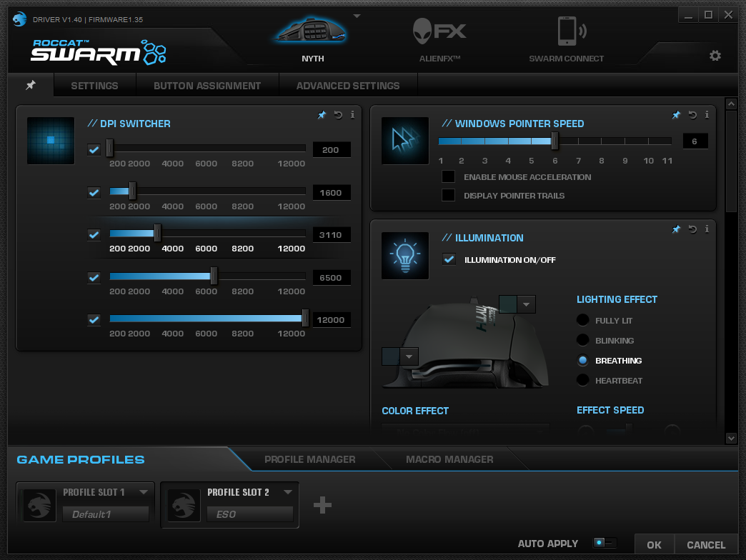Select Blinking lighting effect

coord(583,341)
